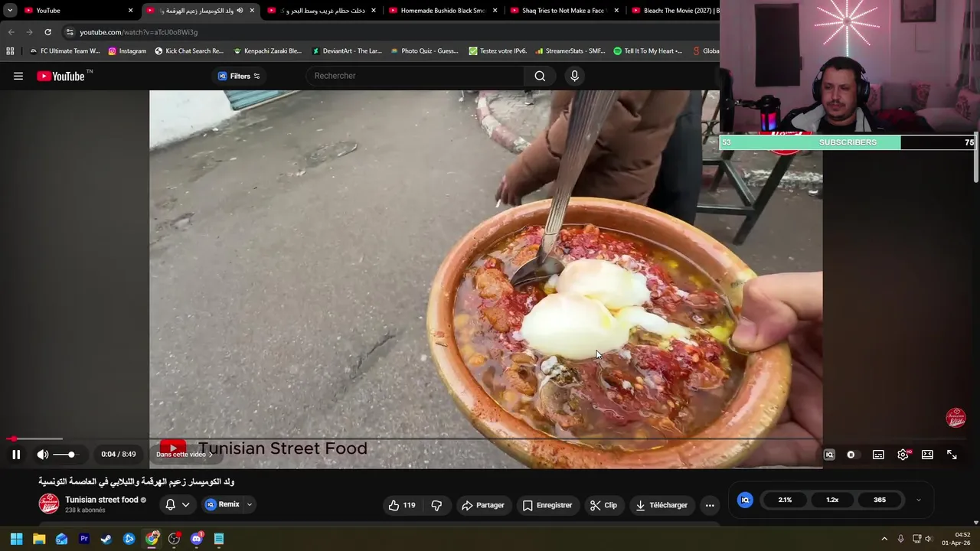980x551 pixels.
Task: Create a clip with the Clip button
Action: coord(603,505)
